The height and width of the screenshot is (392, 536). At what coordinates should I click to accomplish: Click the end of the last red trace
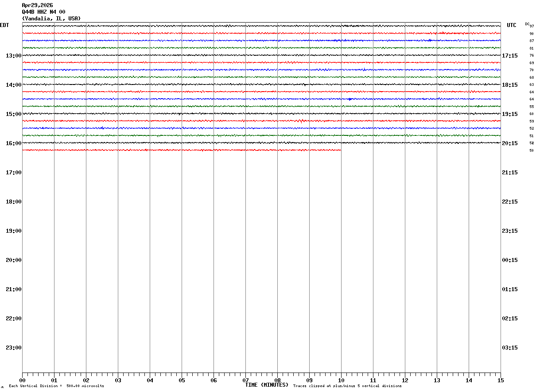pos(340,150)
